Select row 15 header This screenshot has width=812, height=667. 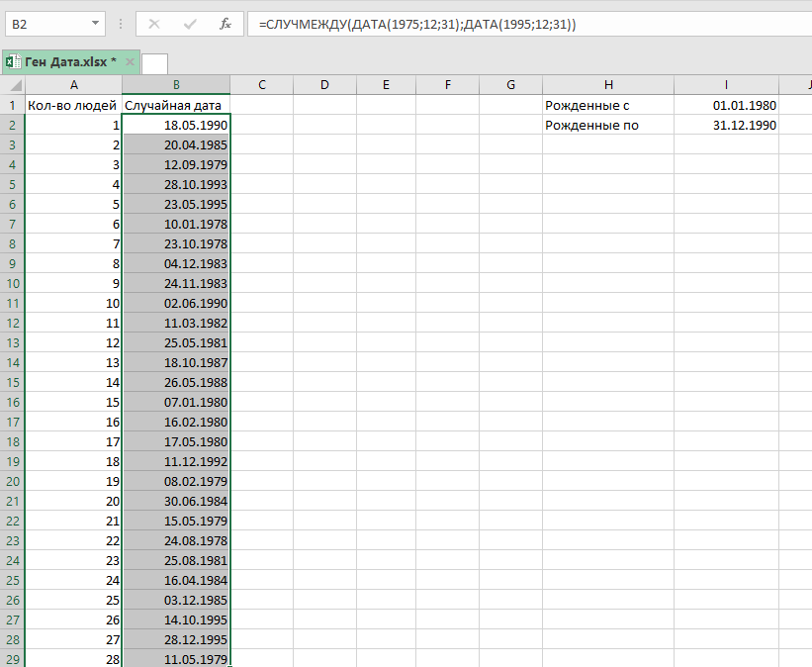point(13,382)
